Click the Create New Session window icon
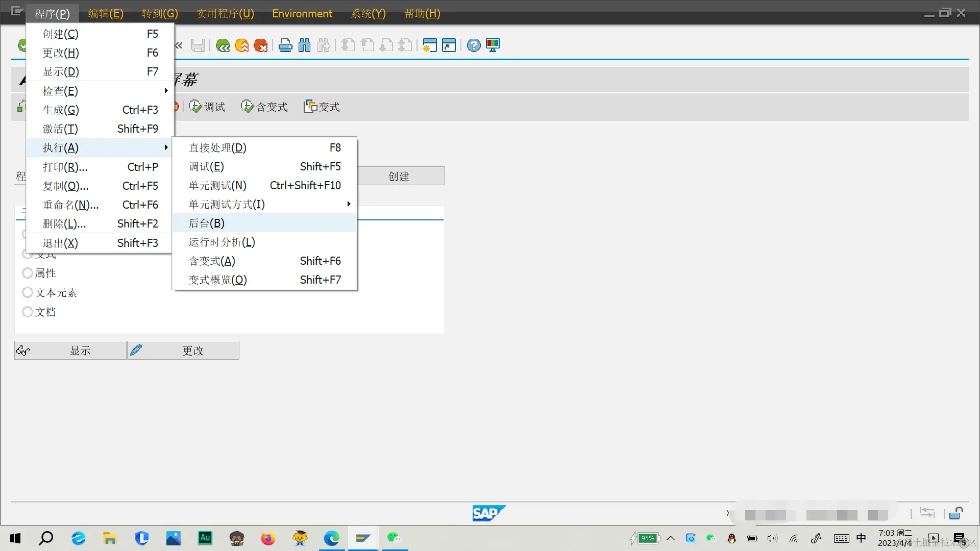 430,46
